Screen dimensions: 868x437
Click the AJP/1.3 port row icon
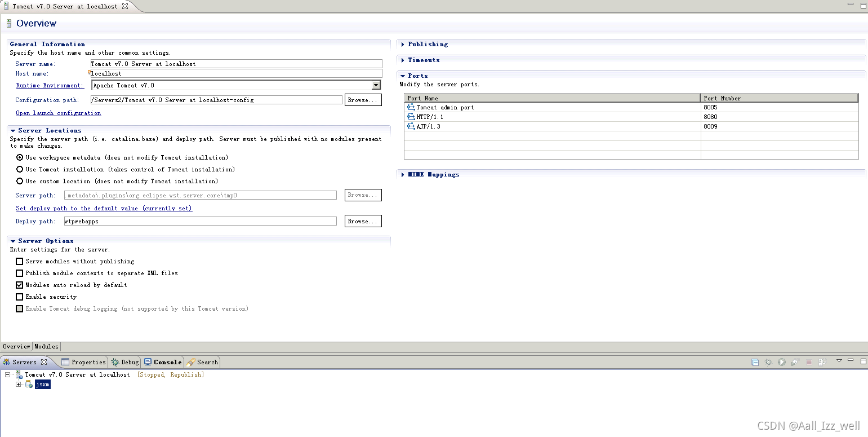tap(411, 126)
